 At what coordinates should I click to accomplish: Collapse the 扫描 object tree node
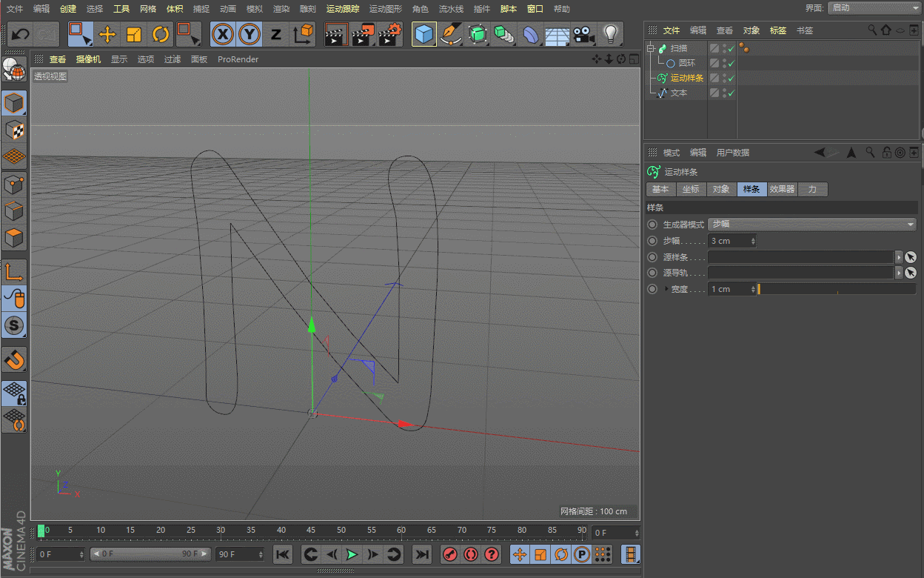tap(652, 48)
